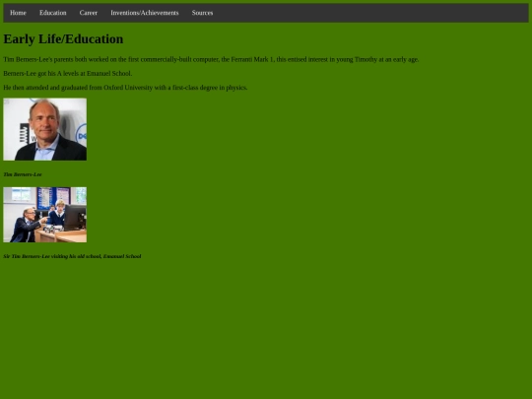Image resolution: width=532 pixels, height=399 pixels.
Task: Click the Oxford University graduation sentence
Action: (125, 88)
